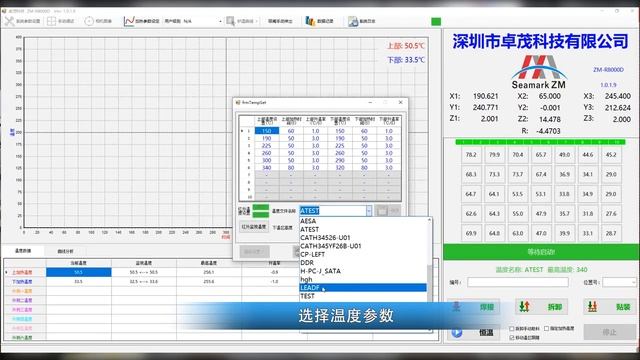Click the 拆卸 button
Screen dimensions: 640x360
tap(541, 307)
